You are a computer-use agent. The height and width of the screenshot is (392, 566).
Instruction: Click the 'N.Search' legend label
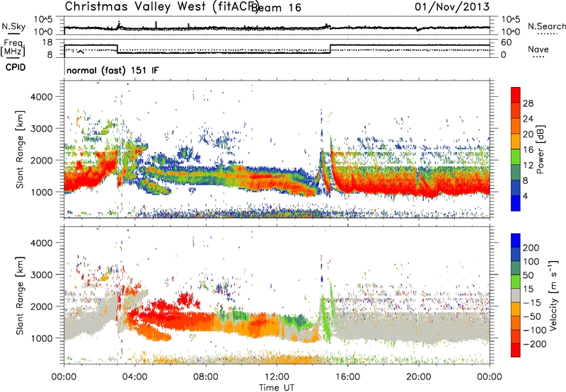click(x=546, y=26)
